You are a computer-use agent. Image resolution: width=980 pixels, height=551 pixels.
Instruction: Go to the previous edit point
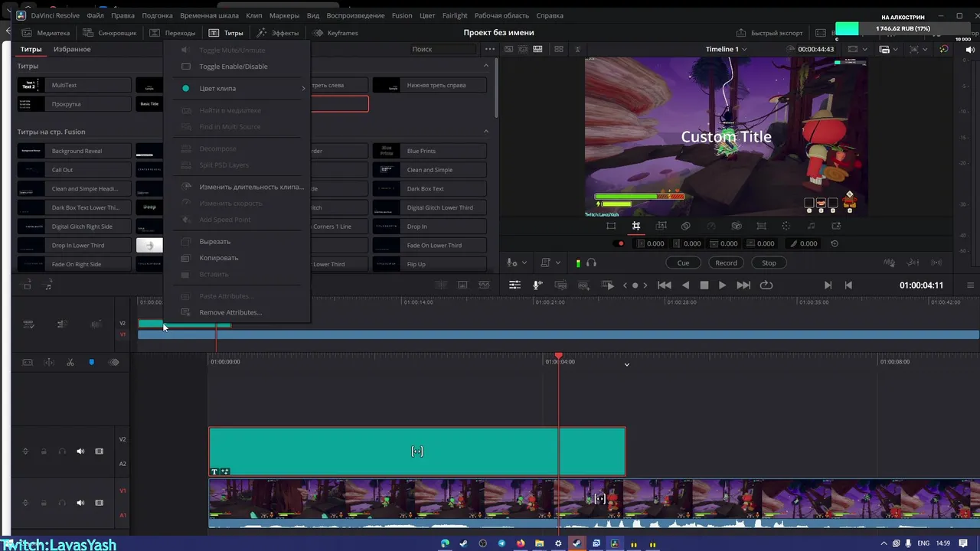pyautogui.click(x=848, y=285)
